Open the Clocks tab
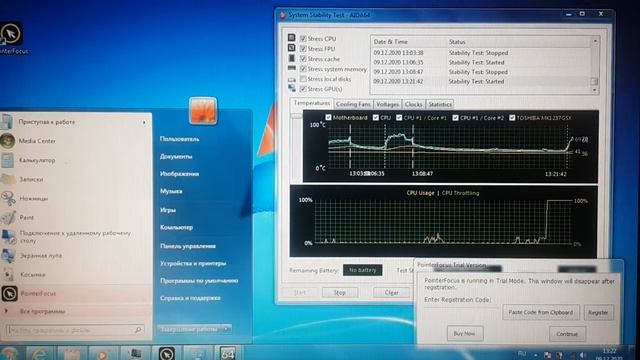The height and width of the screenshot is (360, 640). [413, 104]
